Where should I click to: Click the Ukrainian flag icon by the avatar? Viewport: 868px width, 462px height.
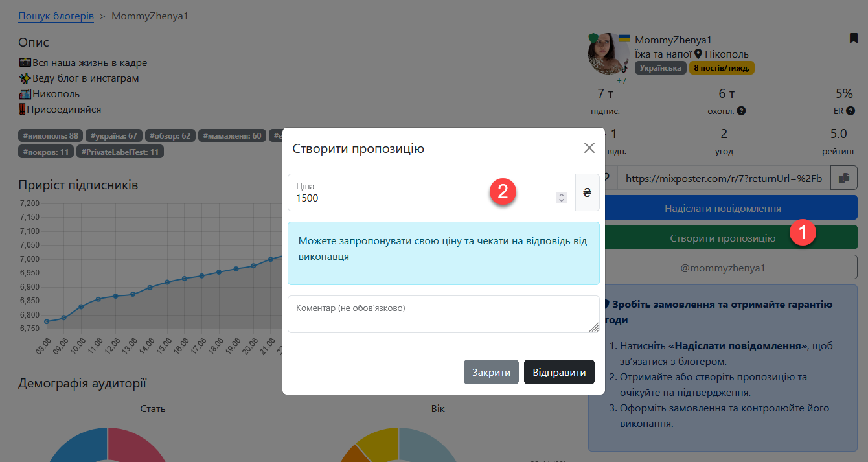pyautogui.click(x=624, y=38)
